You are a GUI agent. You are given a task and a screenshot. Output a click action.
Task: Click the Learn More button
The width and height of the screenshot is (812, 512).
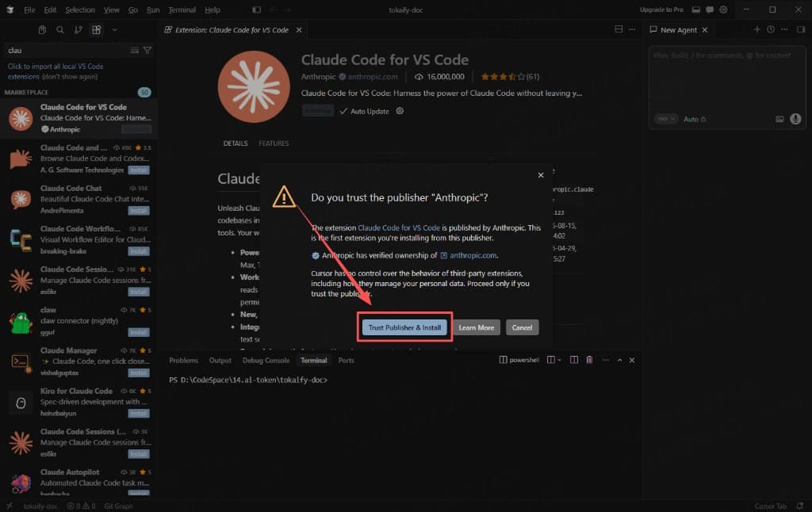[x=477, y=327]
